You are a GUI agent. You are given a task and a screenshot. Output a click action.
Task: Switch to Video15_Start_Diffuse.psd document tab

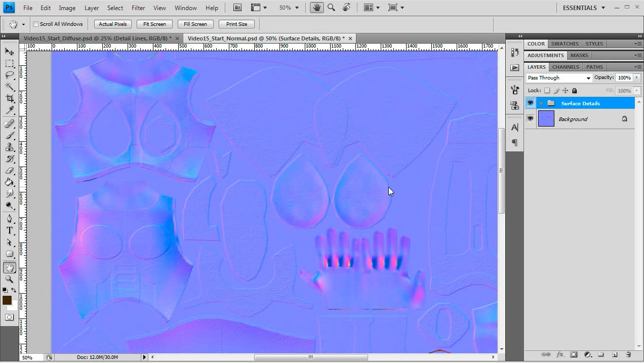(x=97, y=38)
